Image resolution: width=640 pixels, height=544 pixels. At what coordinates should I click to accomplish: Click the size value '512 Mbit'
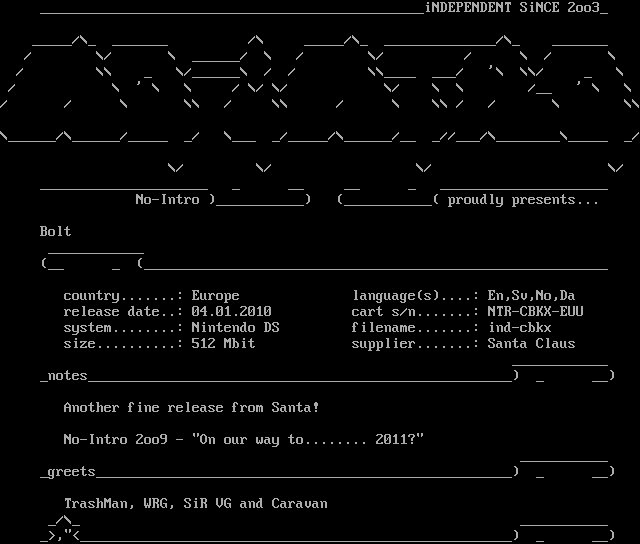pyautogui.click(x=223, y=344)
